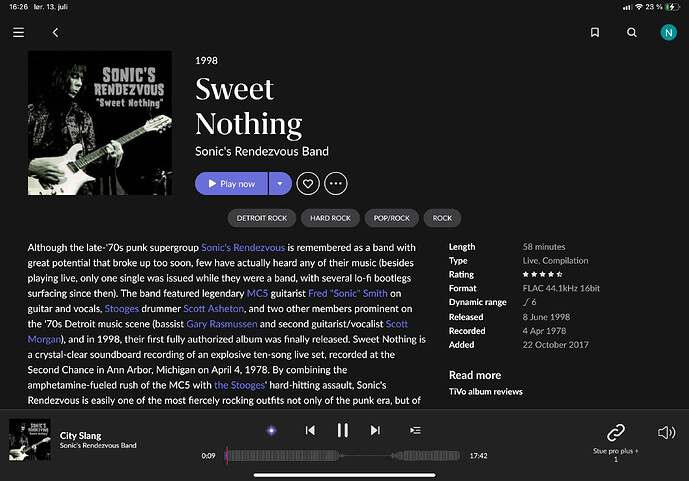Pause playback

343,430
